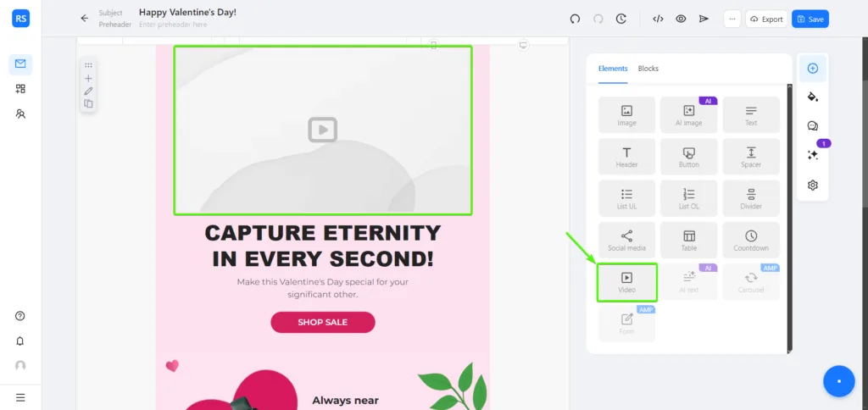This screenshot has height=410, width=868.
Task: Click the Export button
Action: pos(766,19)
